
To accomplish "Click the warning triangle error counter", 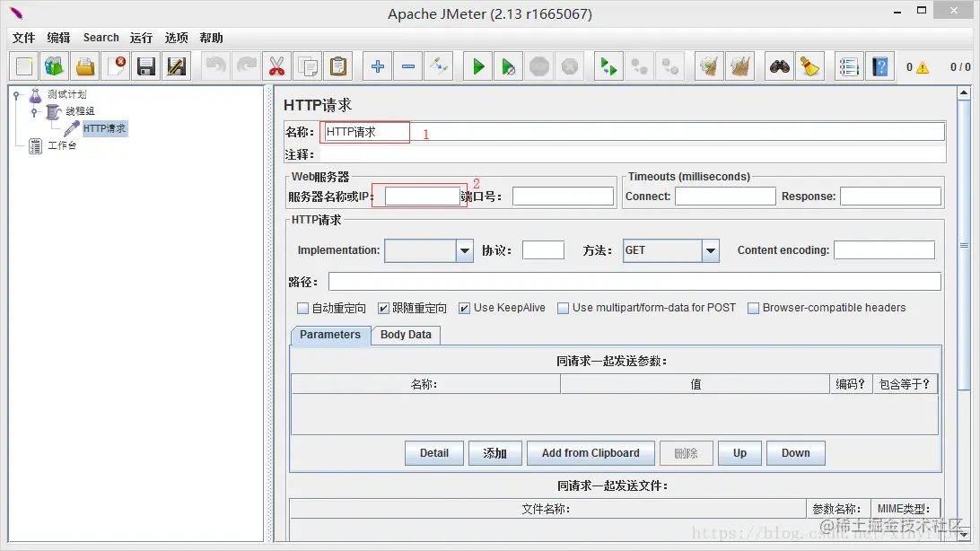I will click(922, 67).
